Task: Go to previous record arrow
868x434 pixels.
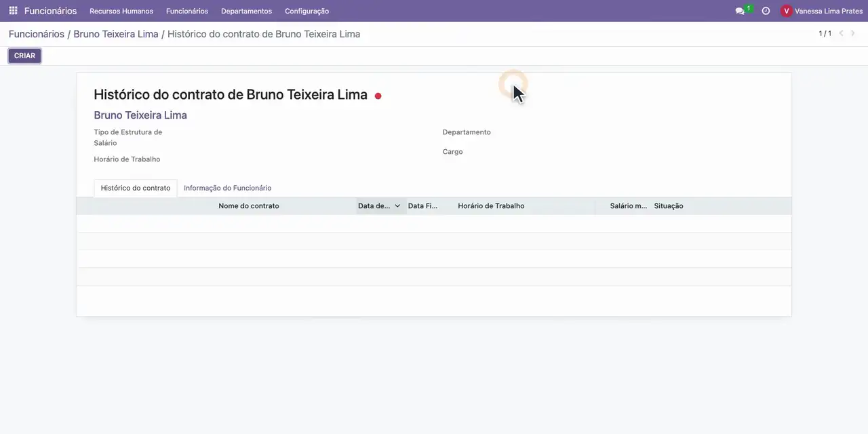Action: pyautogui.click(x=842, y=33)
